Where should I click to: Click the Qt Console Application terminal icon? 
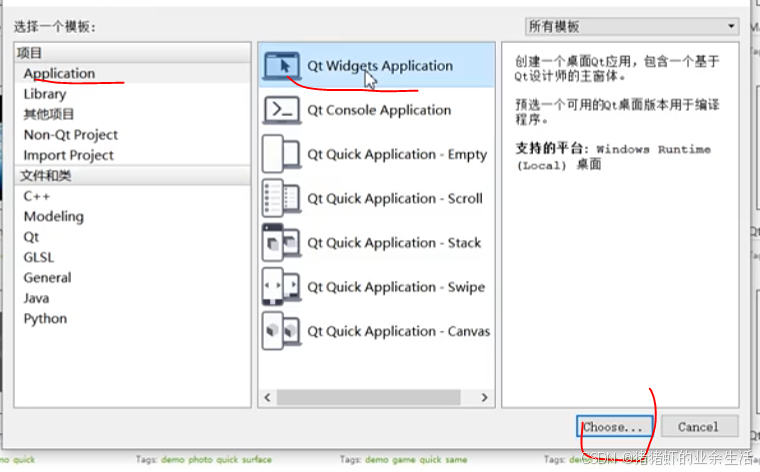point(282,110)
